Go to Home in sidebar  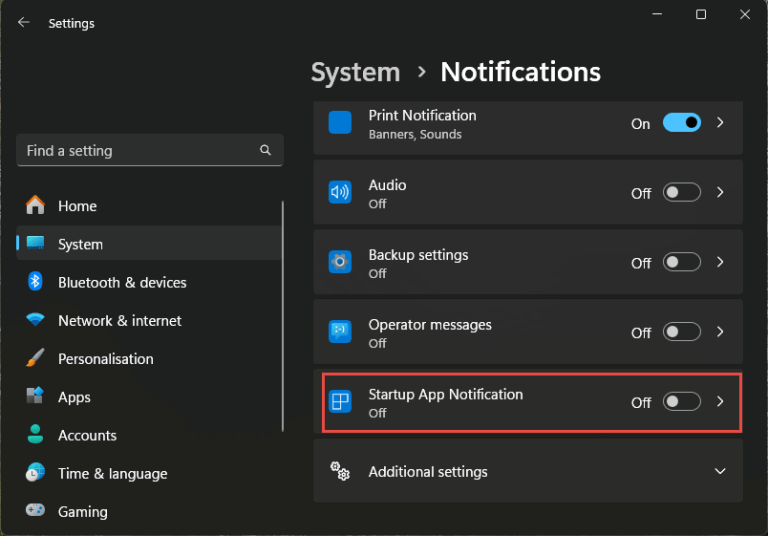[149, 205]
